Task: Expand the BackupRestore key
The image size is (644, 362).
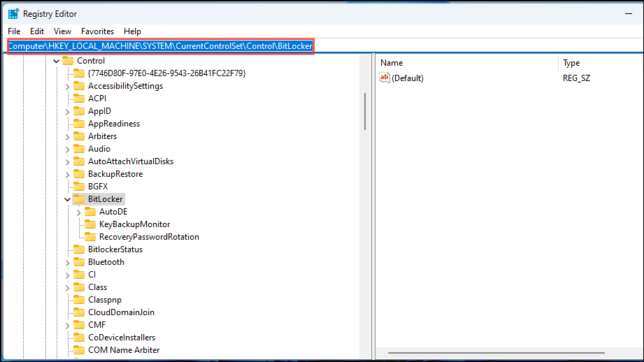Action: pos(67,175)
